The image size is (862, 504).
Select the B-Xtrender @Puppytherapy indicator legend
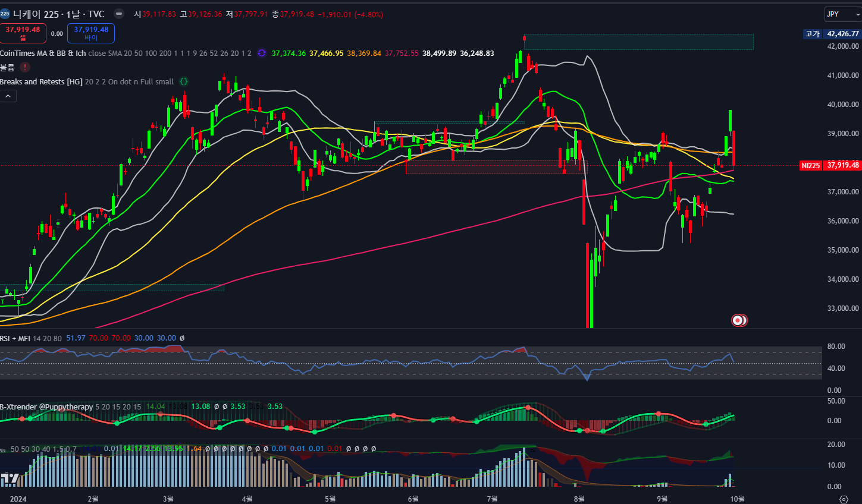click(46, 407)
